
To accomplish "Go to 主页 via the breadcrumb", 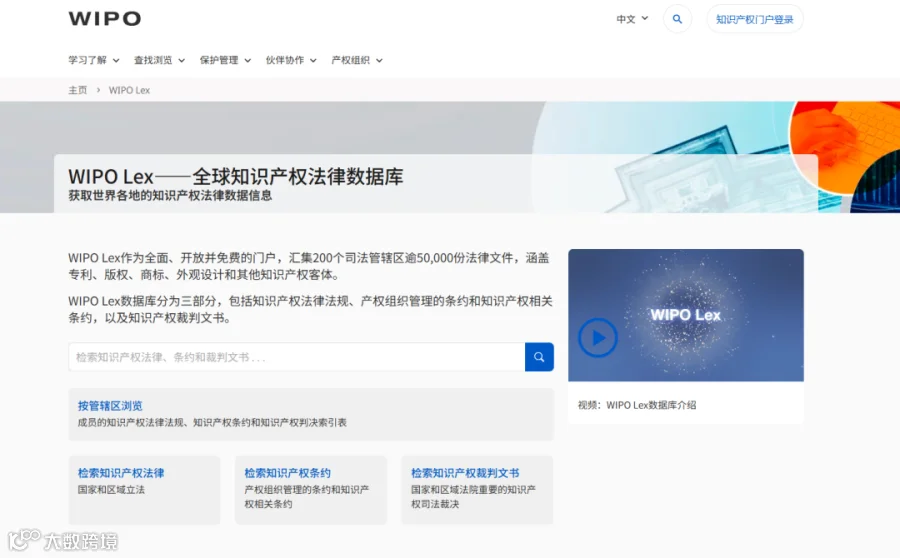I will click(x=77, y=90).
